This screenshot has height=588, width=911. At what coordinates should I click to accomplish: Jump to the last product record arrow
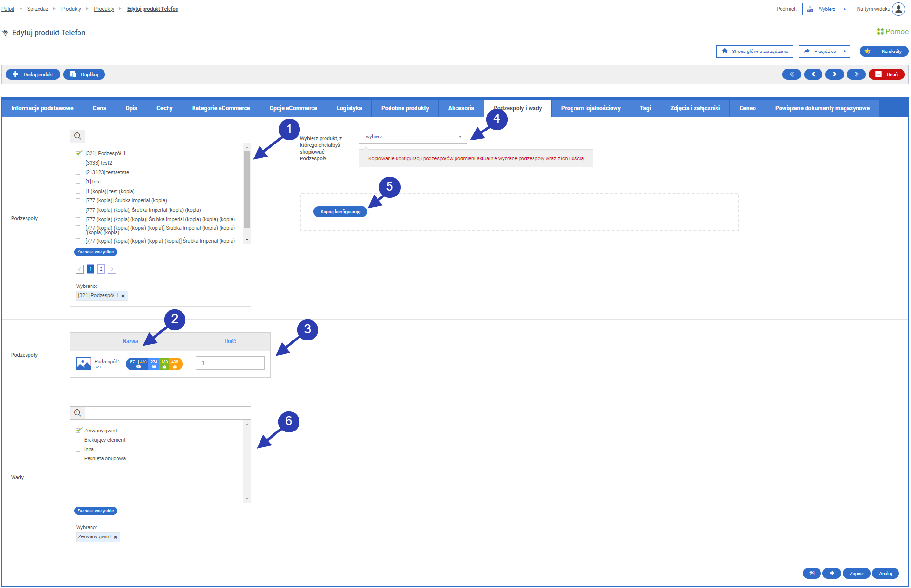click(x=856, y=74)
